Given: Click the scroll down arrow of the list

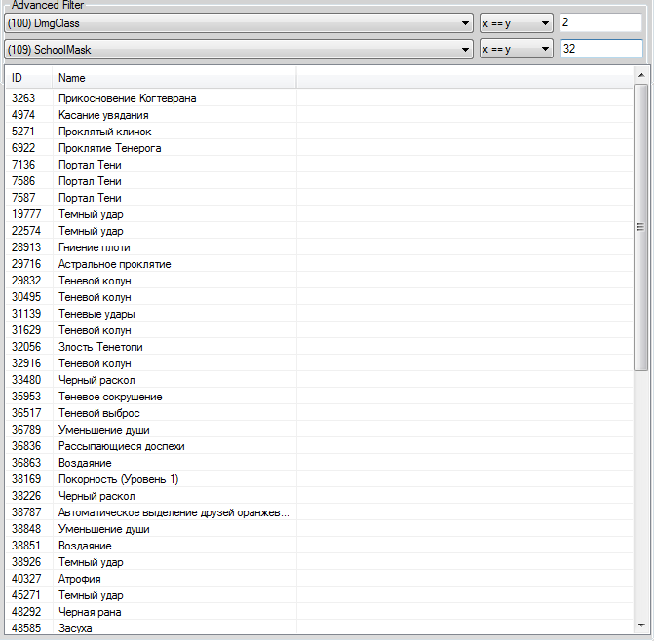Looking at the screenshot, I should pos(640,625).
